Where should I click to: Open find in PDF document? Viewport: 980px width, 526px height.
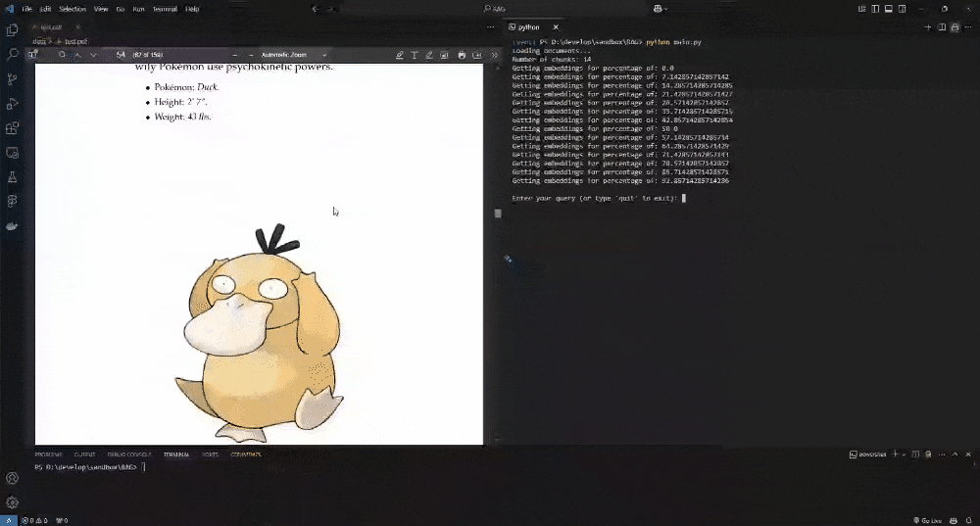coord(62,55)
